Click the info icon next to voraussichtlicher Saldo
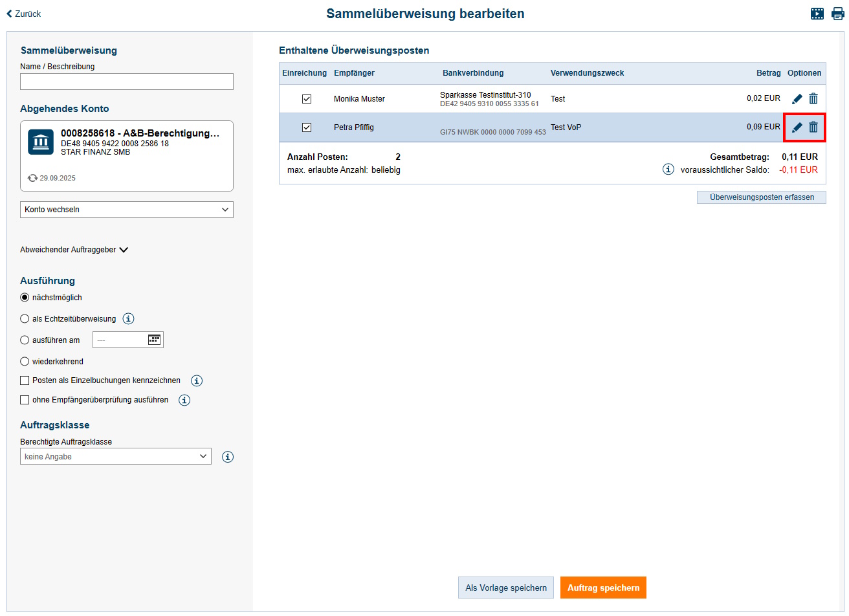 tap(668, 169)
